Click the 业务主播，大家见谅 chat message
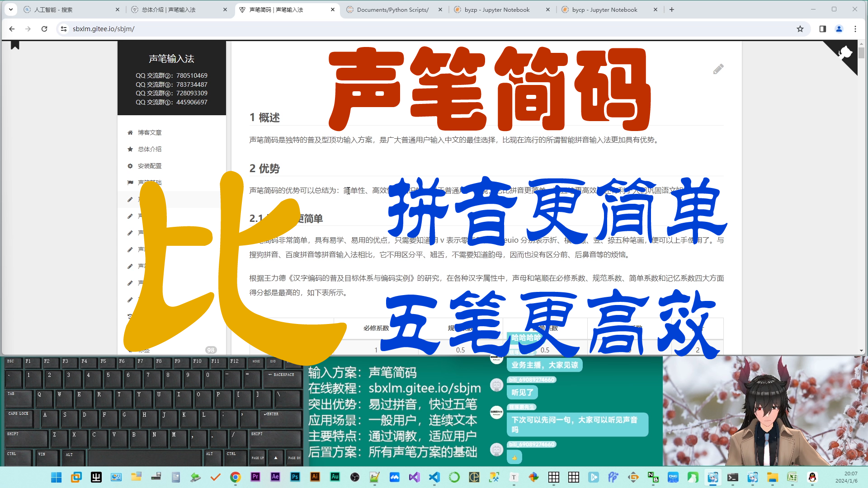This screenshot has width=868, height=488. click(x=544, y=365)
